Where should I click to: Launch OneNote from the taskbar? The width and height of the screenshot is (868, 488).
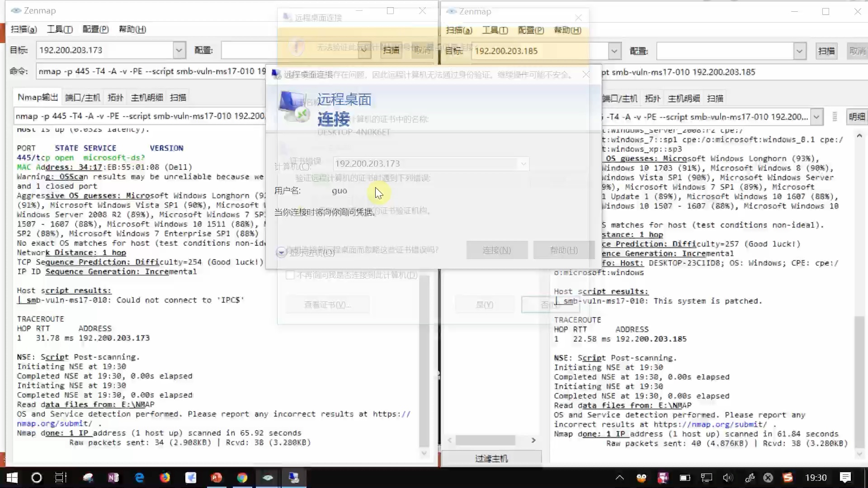(113, 478)
